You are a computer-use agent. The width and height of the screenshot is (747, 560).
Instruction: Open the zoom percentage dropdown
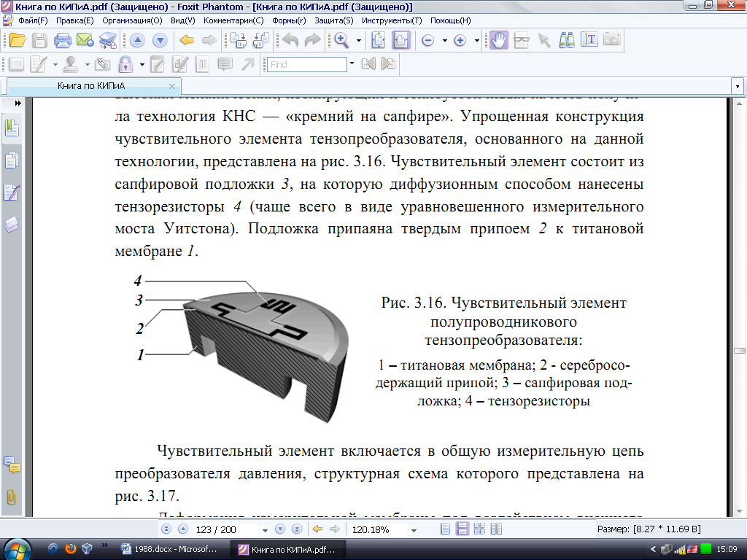click(414, 530)
